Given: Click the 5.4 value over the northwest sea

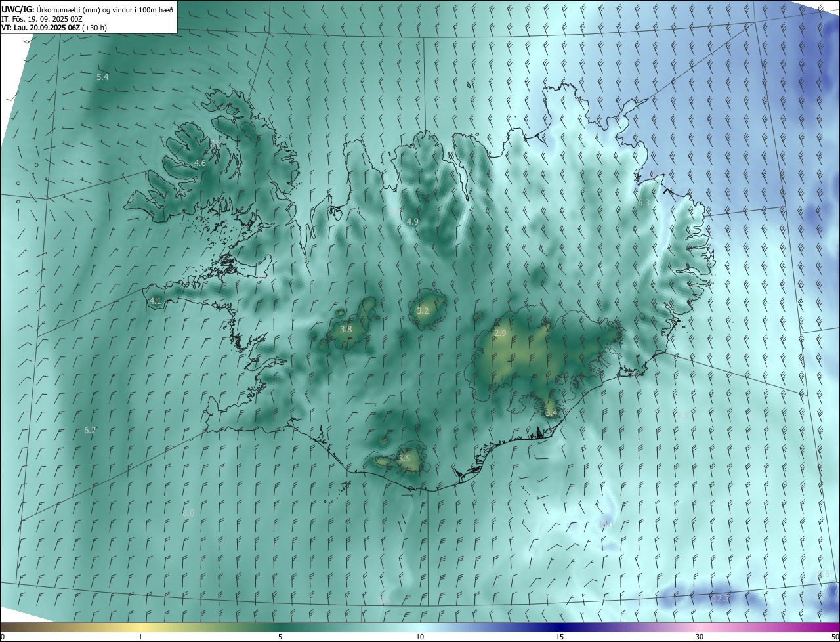Looking at the screenshot, I should pyautogui.click(x=102, y=77).
